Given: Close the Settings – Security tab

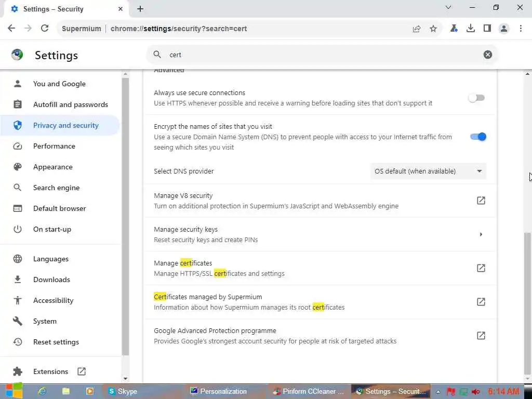Looking at the screenshot, I should click(121, 9).
